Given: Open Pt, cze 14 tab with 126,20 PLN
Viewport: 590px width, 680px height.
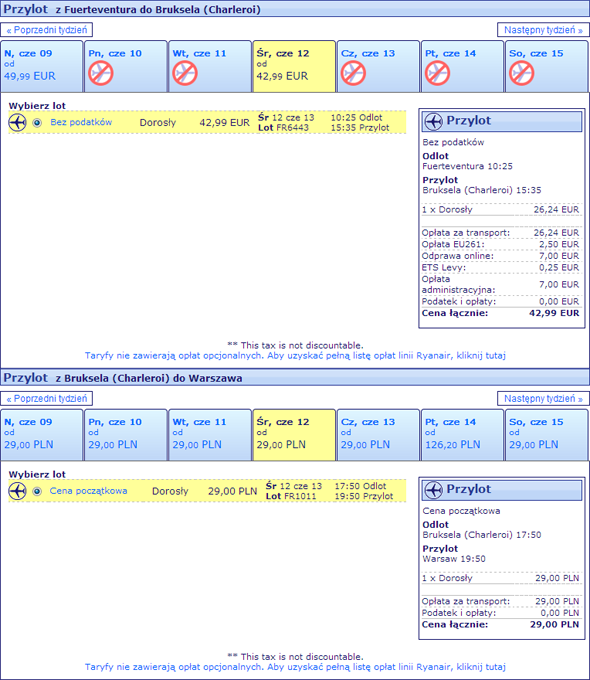Looking at the screenshot, I should click(462, 435).
